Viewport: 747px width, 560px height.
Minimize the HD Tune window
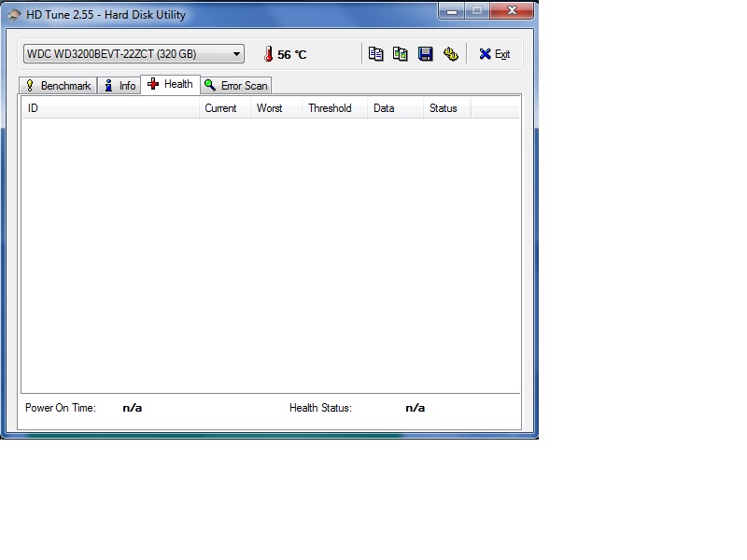tap(451, 11)
